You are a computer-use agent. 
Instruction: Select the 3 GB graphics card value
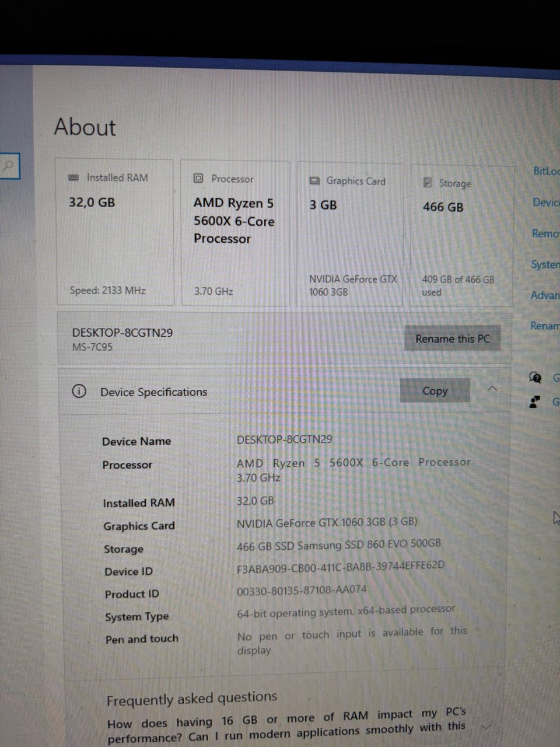pos(323,205)
